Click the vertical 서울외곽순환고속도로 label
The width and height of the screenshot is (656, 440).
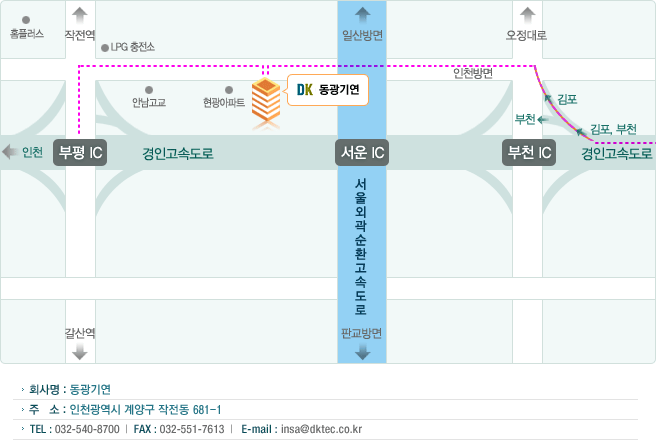[361, 247]
